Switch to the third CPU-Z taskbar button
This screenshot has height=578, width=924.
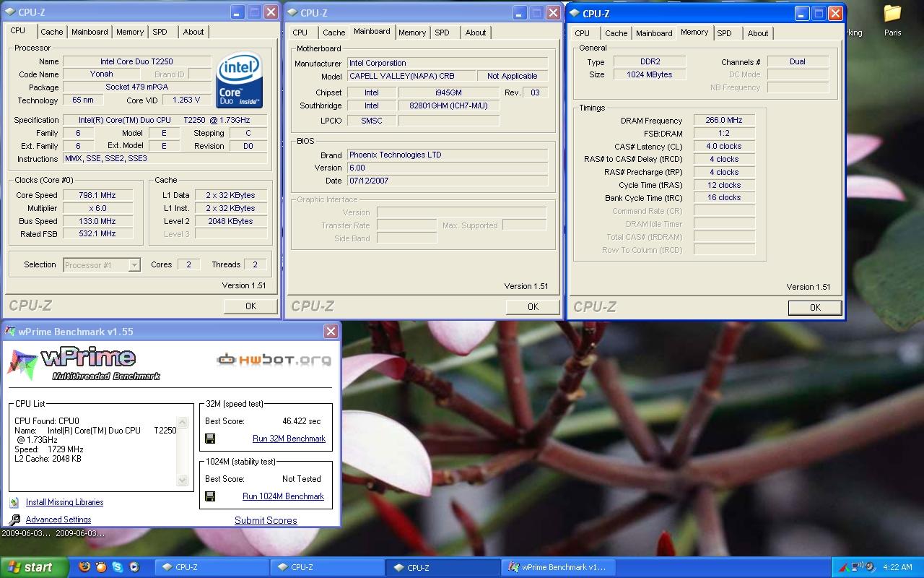[x=443, y=567]
